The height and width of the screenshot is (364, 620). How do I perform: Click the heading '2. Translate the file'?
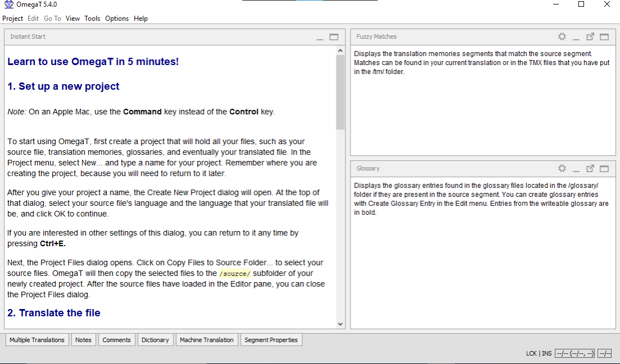point(54,313)
